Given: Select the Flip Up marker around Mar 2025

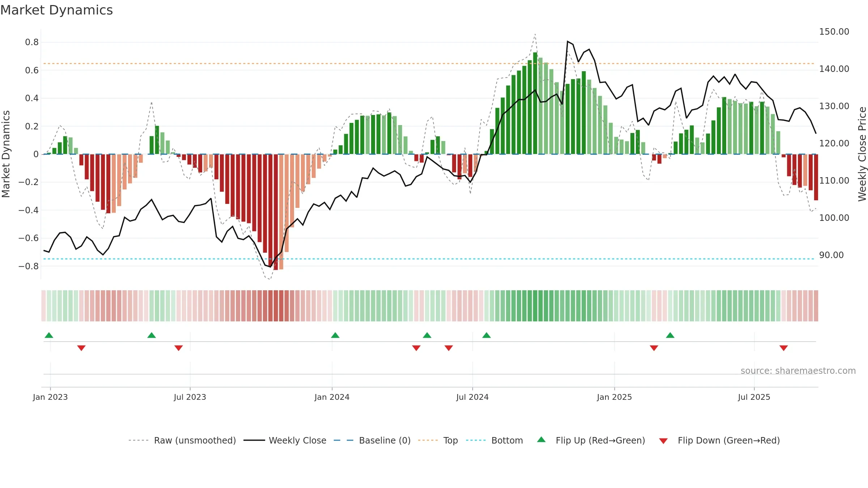Looking at the screenshot, I should point(670,335).
